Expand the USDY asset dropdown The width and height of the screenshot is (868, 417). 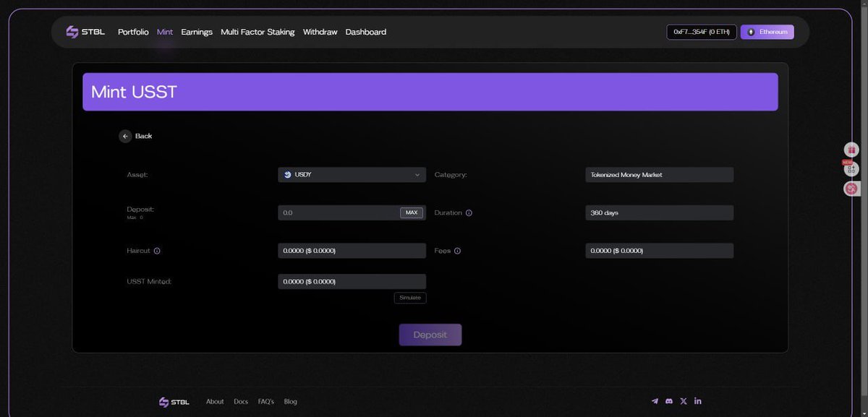pyautogui.click(x=352, y=175)
